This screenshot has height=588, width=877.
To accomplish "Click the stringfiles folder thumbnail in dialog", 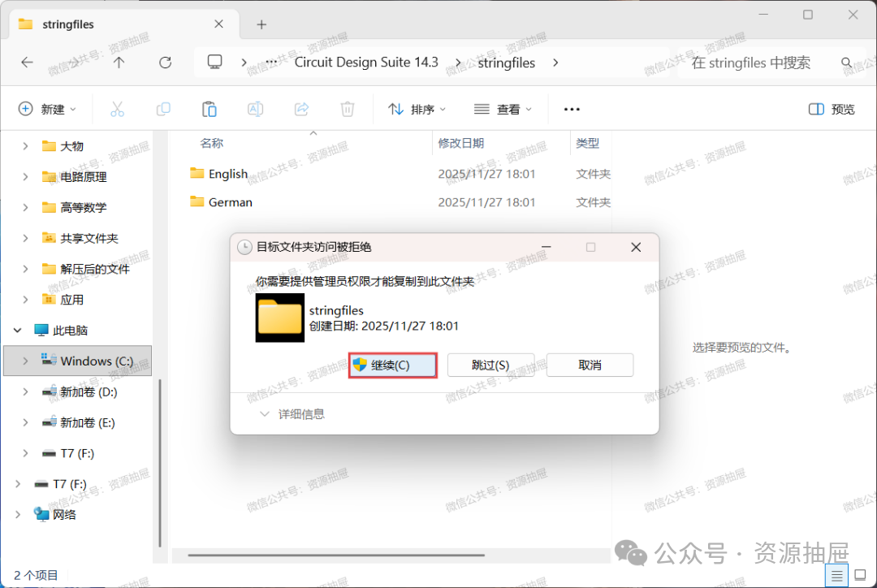I will pyautogui.click(x=280, y=318).
